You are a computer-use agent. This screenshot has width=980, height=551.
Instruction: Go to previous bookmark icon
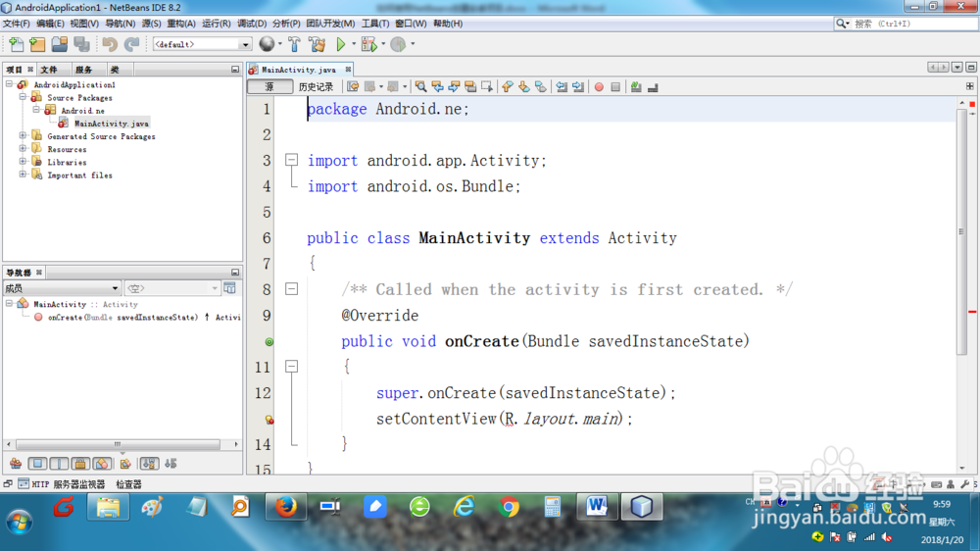[508, 87]
